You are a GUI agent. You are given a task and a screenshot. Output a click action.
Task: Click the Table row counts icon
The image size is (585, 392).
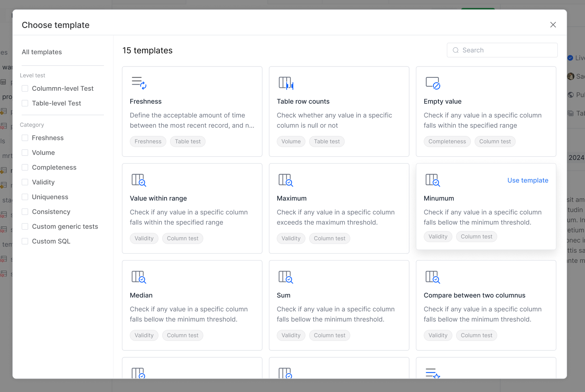point(286,83)
